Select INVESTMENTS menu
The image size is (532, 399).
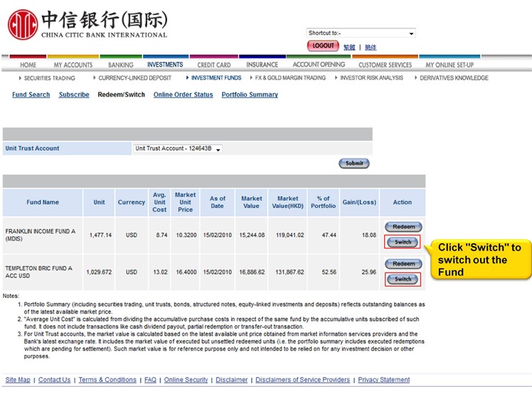tap(165, 65)
